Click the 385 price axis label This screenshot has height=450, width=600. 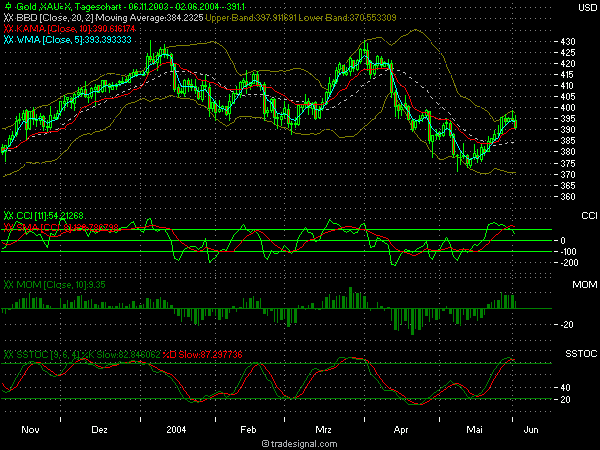click(x=568, y=141)
